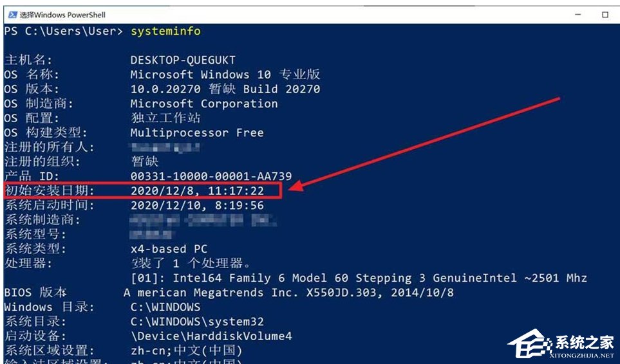Click the C:\WINDOWS\system32 directory path
Image resolution: width=620 pixels, height=364 pixels.
(197, 322)
